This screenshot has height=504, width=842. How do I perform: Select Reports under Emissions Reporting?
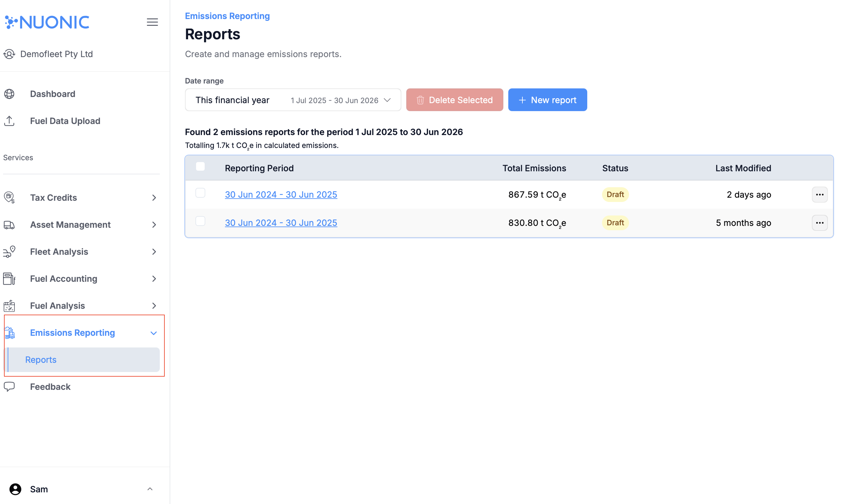tap(41, 360)
